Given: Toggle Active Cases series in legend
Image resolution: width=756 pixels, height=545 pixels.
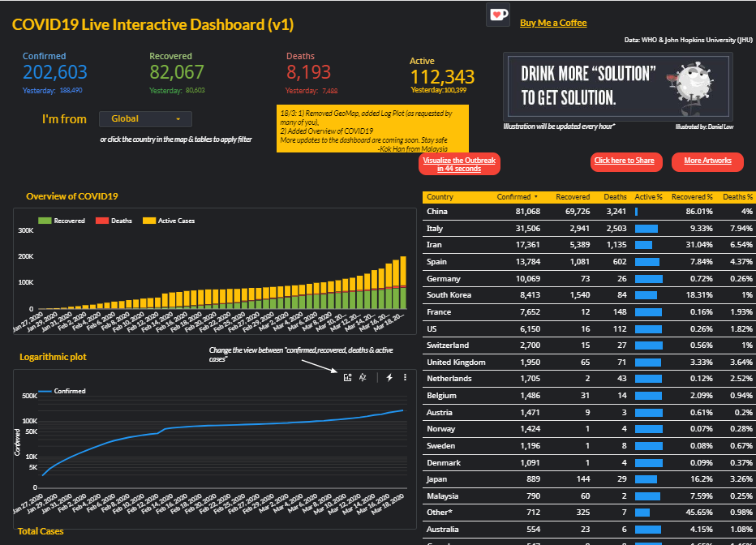Looking at the screenshot, I should click(169, 221).
